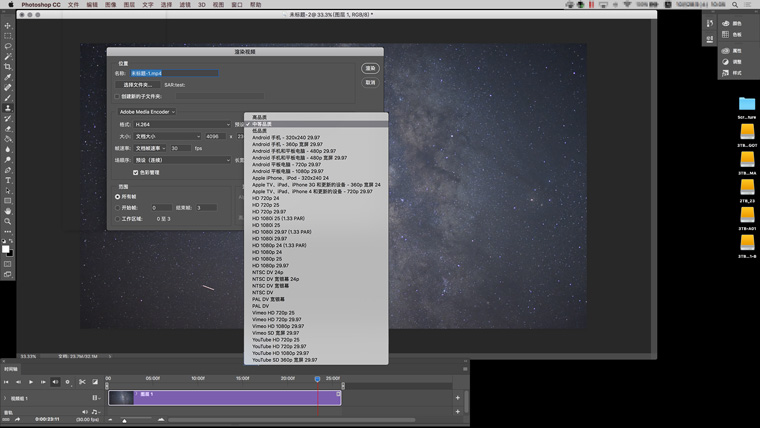Select the Healing Brush tool
Screen dimensions: 760x428
tap(7, 88)
